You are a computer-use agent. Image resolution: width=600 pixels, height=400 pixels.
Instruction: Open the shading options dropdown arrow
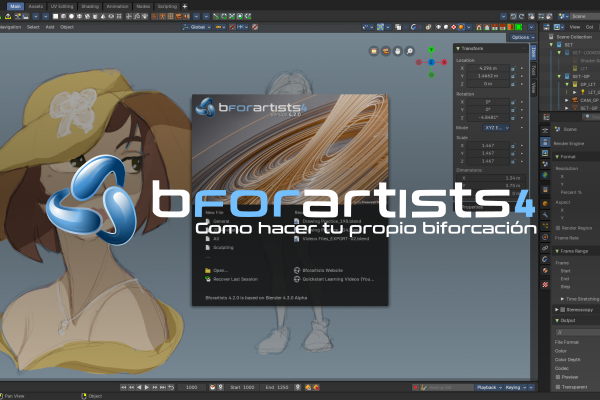469,27
